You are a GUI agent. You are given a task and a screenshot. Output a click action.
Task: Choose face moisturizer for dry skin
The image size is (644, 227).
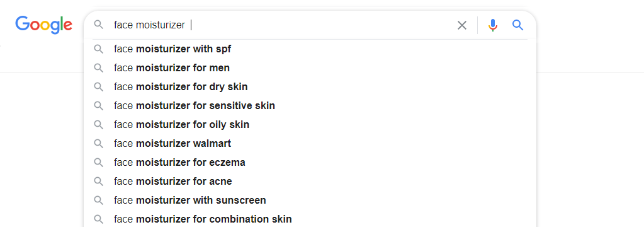[310, 87]
